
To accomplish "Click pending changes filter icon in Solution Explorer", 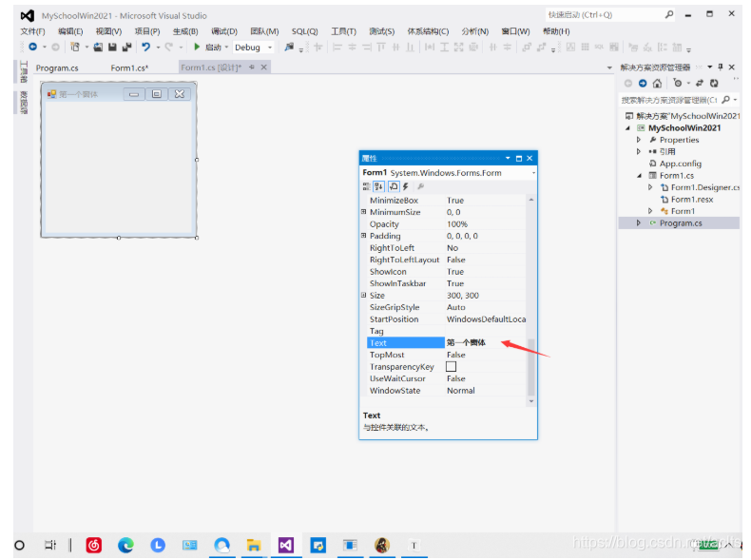I will tap(677, 84).
